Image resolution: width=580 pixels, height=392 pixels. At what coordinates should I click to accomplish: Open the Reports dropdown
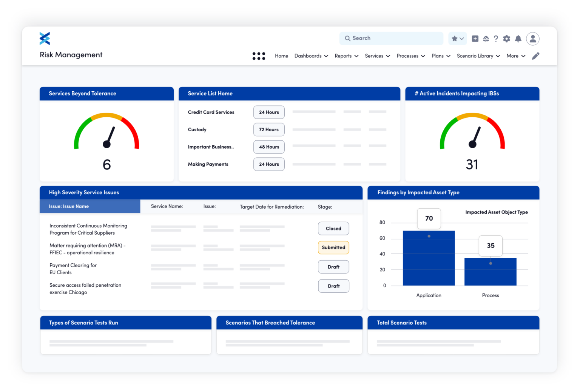click(346, 55)
